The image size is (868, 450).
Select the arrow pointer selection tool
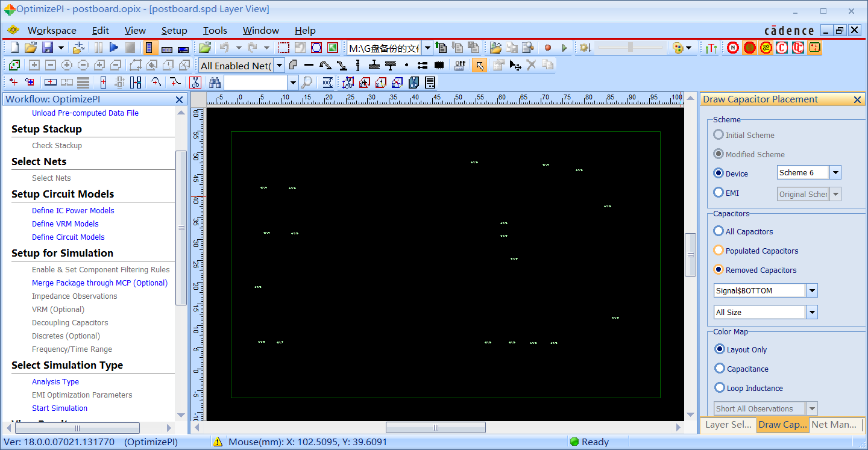pyautogui.click(x=479, y=65)
